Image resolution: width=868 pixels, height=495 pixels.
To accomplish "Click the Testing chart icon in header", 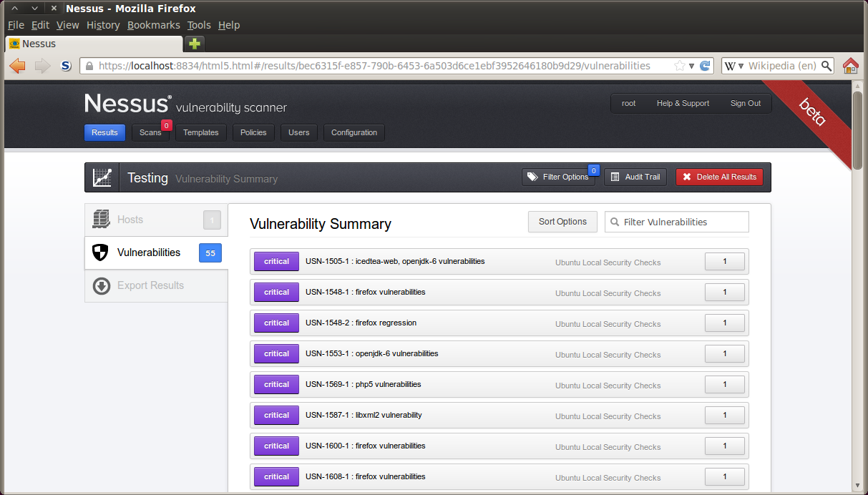I will [102, 177].
